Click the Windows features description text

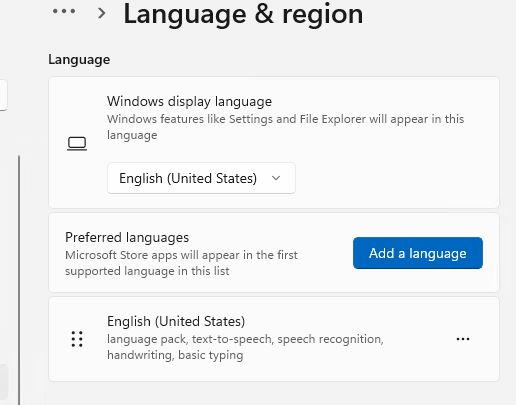tap(285, 127)
